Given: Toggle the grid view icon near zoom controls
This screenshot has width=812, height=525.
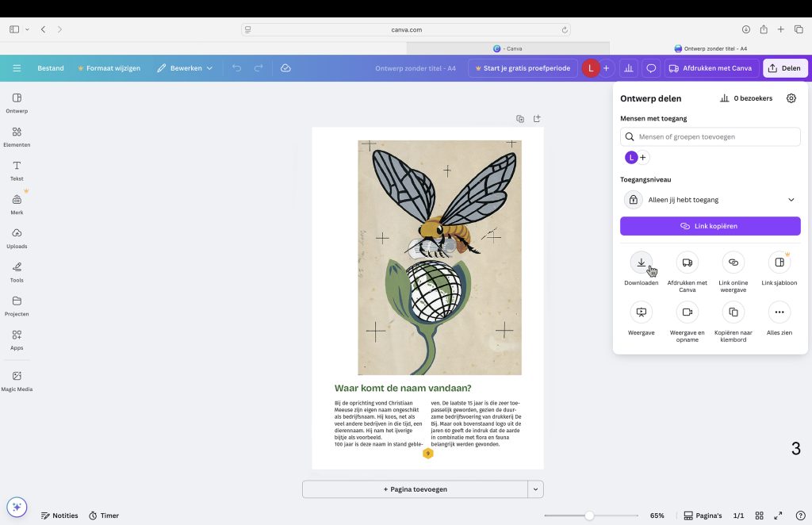Looking at the screenshot, I should (x=759, y=515).
